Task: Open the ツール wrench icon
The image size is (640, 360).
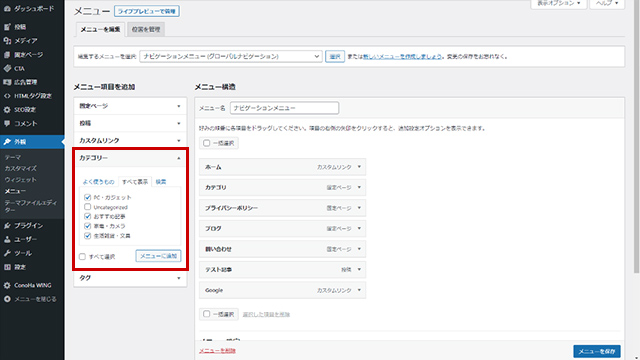Action: click(7, 253)
